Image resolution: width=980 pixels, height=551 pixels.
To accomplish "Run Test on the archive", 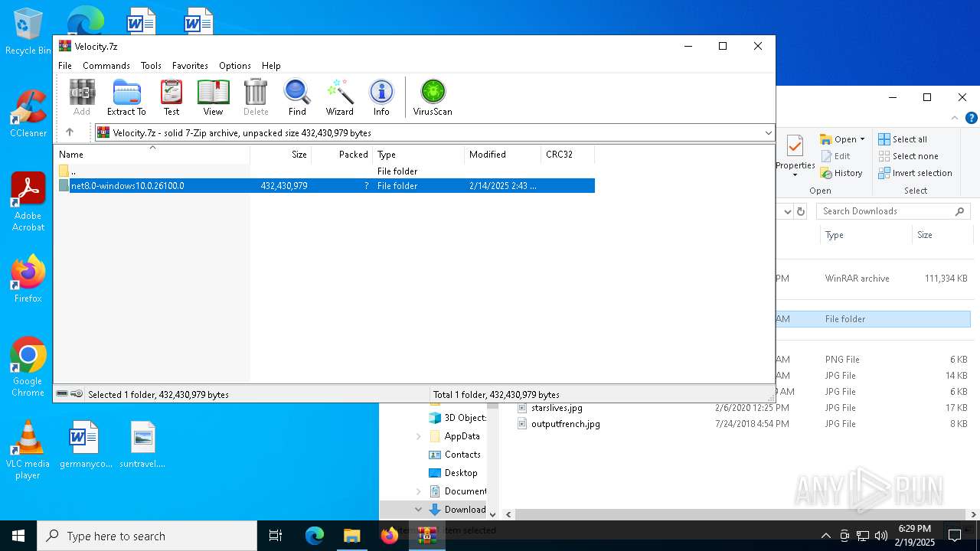I will (x=171, y=97).
